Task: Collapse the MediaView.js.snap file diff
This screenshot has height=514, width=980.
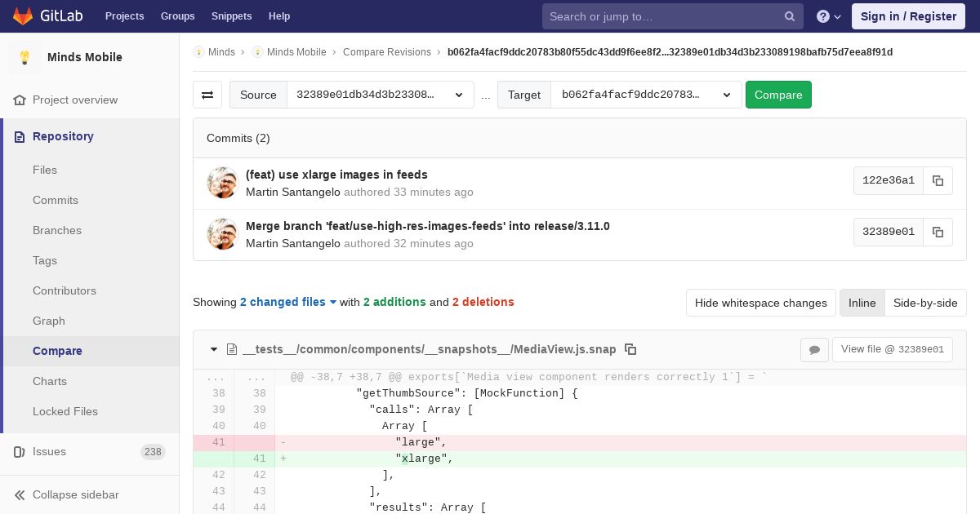Action: click(x=214, y=349)
